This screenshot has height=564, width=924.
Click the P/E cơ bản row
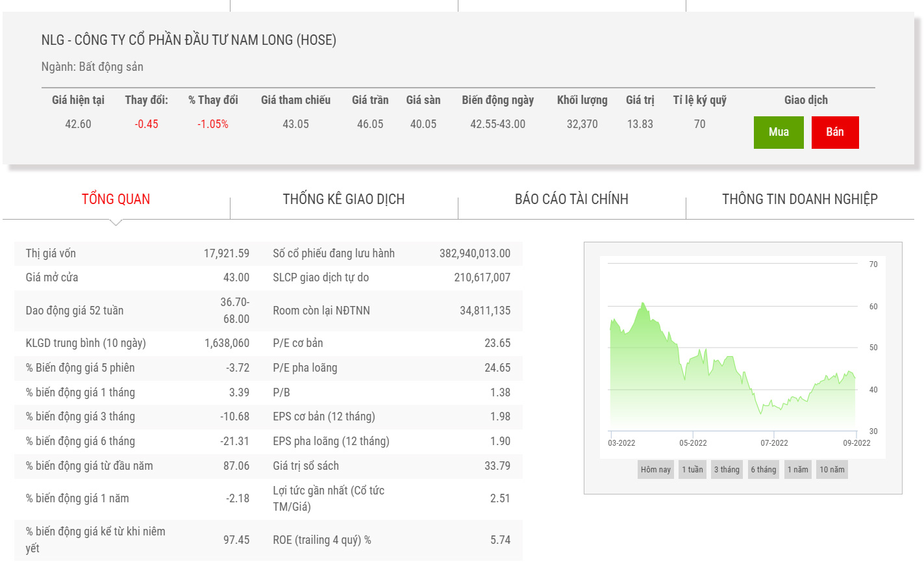(x=392, y=343)
